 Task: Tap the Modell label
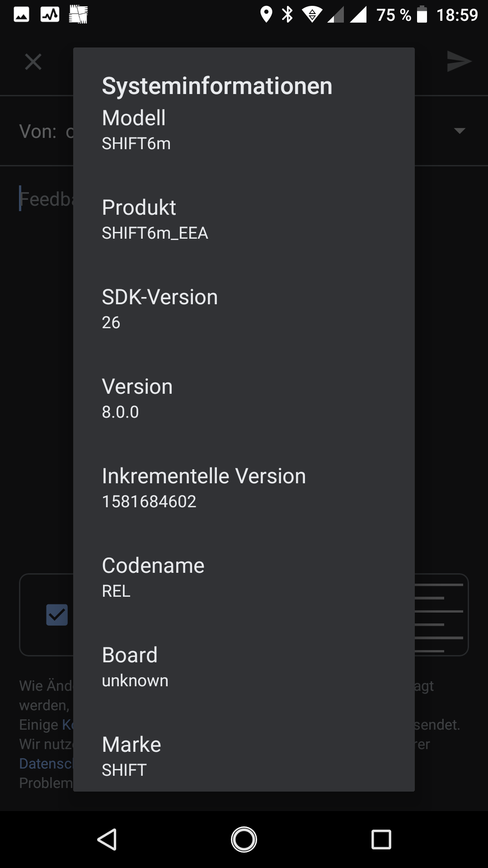pos(134,118)
